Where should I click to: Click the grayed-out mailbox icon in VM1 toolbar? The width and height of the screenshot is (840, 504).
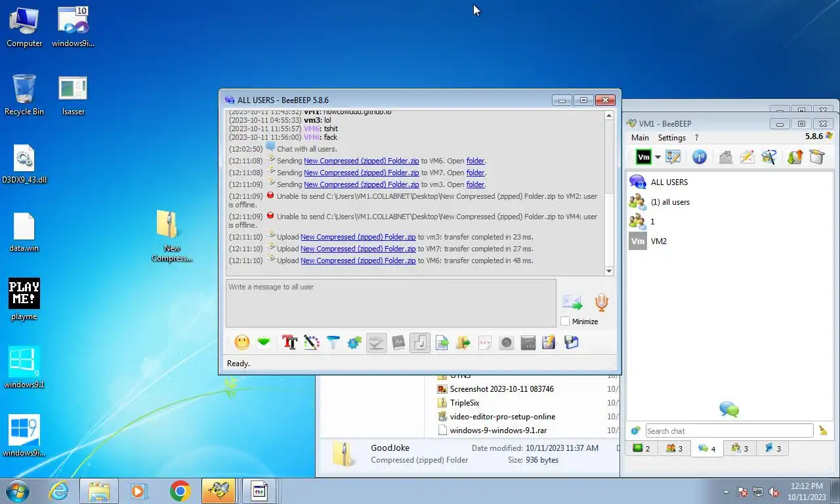[725, 157]
